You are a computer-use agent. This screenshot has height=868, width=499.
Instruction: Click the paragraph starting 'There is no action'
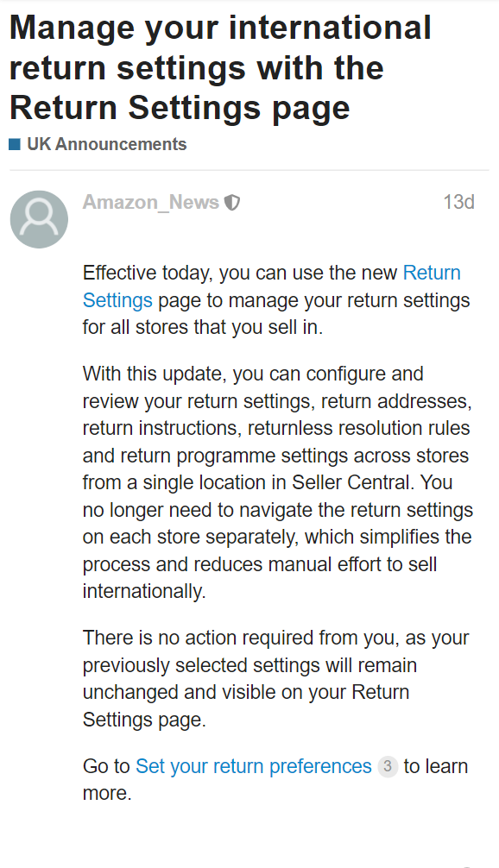275,679
